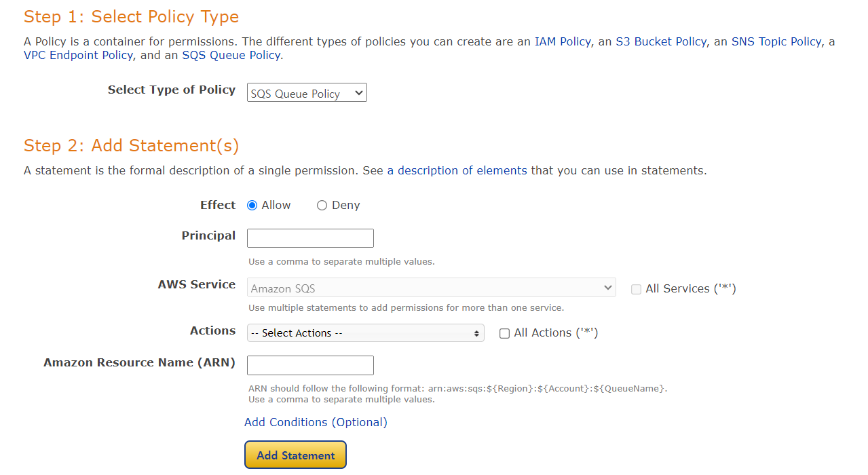Open the Add Conditions (Optional) link
Image resolution: width=868 pixels, height=475 pixels.
tap(316, 422)
